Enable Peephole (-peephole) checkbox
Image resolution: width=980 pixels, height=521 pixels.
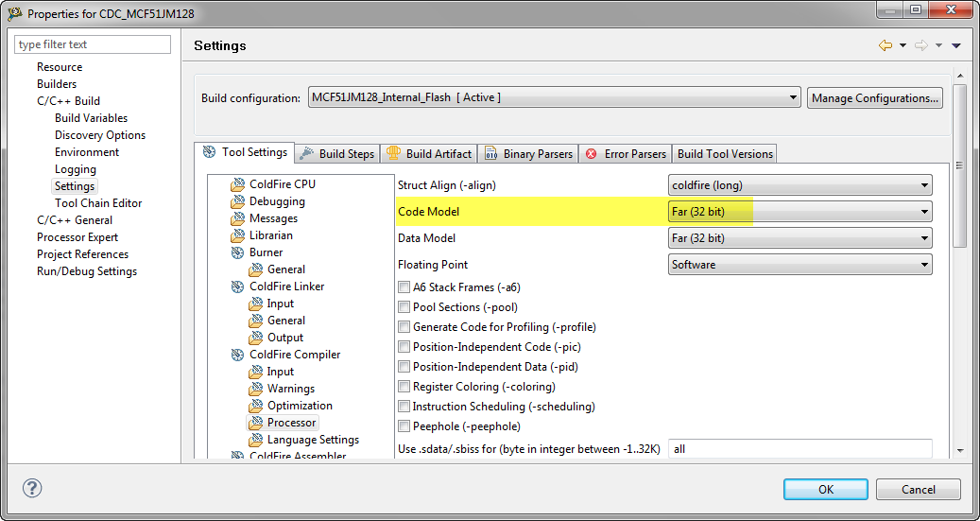(404, 426)
